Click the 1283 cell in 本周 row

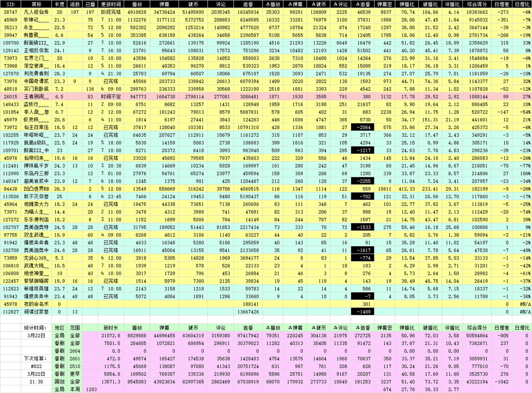(90, 389)
